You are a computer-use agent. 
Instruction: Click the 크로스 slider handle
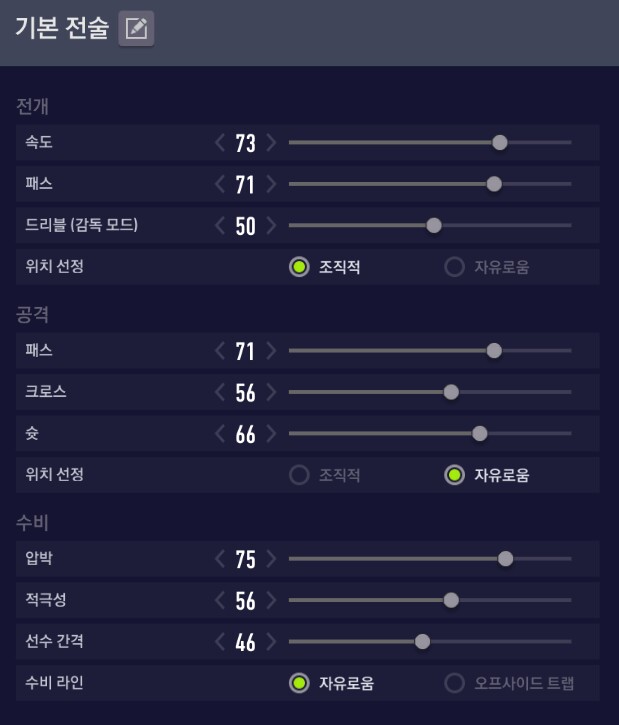(451, 392)
